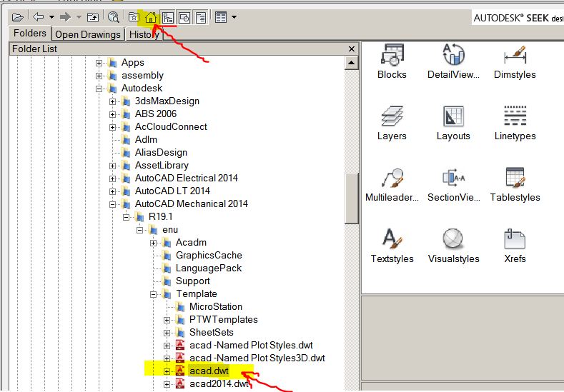The width and height of the screenshot is (564, 392).
Task: Open the Multileaderstyles icon
Action: (392, 184)
